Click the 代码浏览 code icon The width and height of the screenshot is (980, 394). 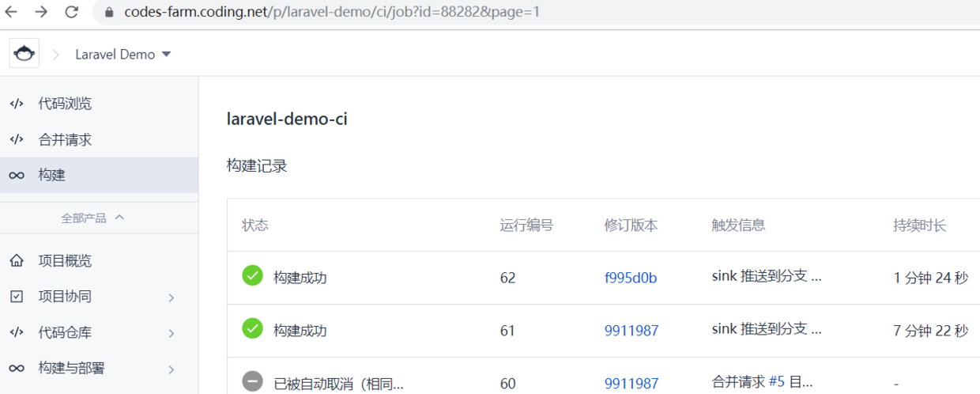click(17, 104)
